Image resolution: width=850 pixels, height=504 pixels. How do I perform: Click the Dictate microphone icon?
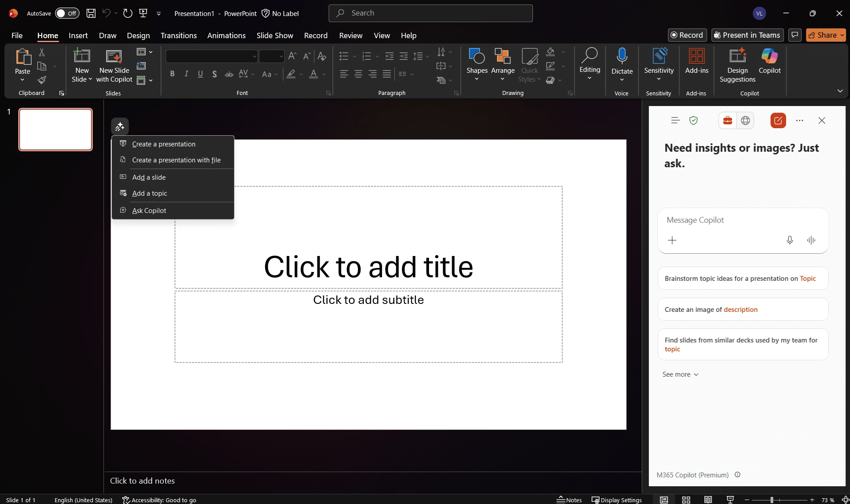(622, 56)
